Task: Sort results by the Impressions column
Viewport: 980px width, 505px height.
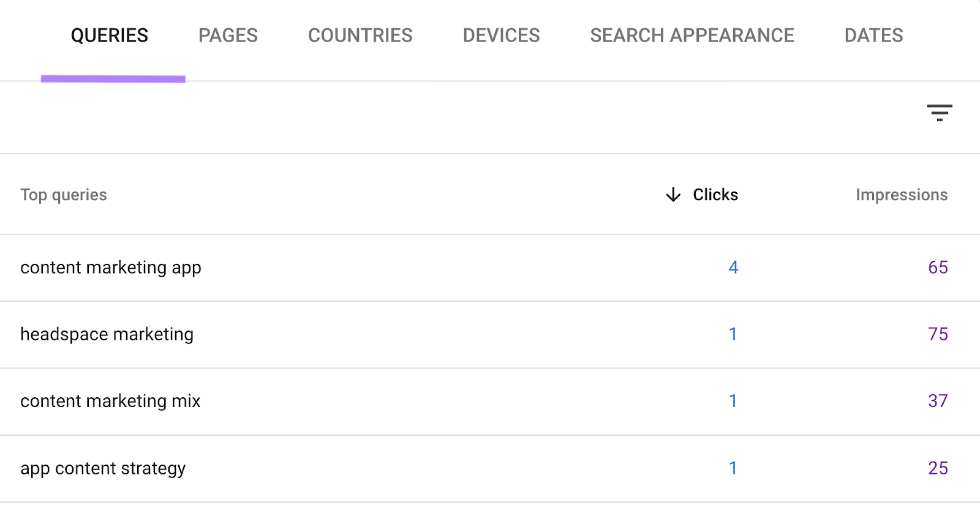Action: coord(902,195)
